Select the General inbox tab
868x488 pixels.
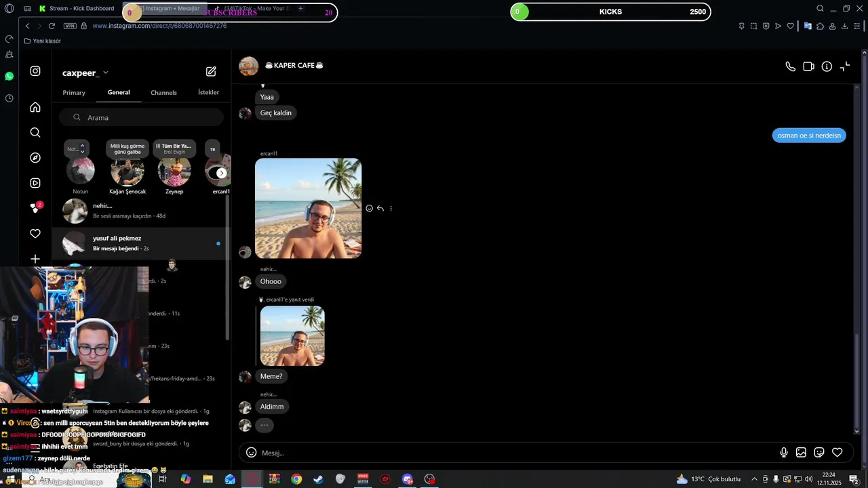click(x=119, y=92)
